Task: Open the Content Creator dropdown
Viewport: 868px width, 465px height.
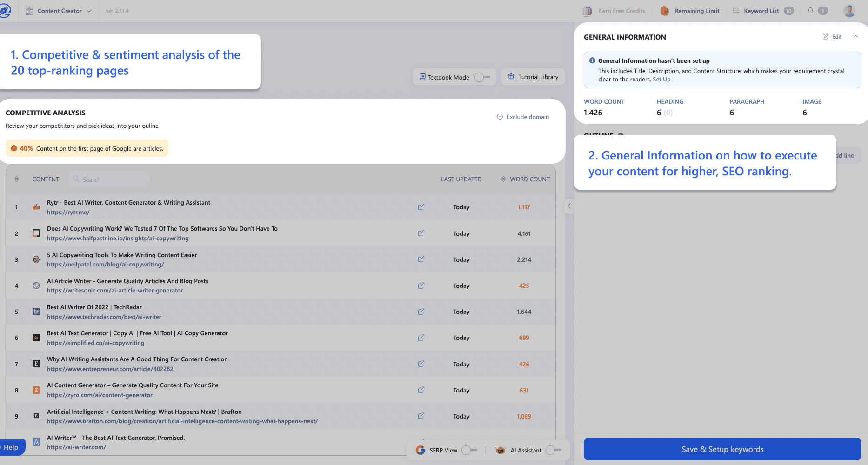Action: (x=59, y=11)
